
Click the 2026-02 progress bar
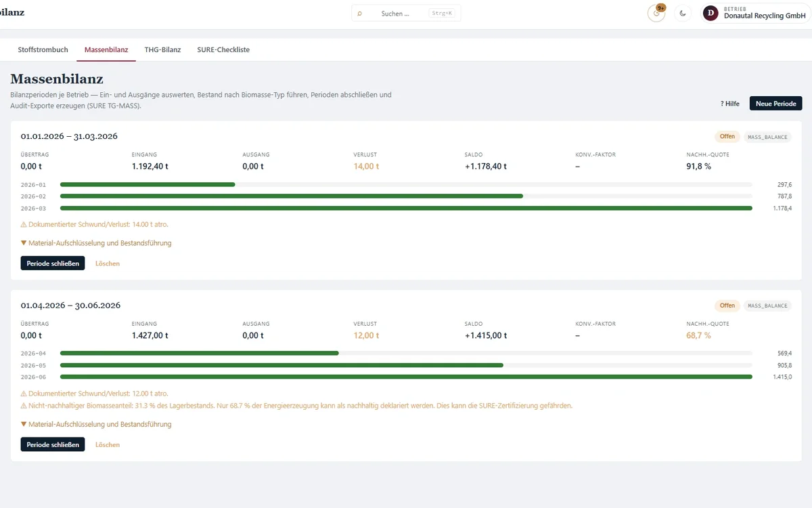(406, 196)
